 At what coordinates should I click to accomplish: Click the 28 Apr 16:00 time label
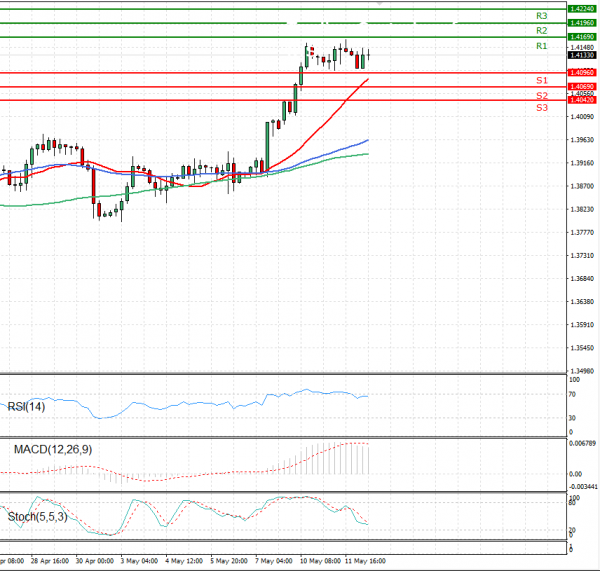point(50,561)
